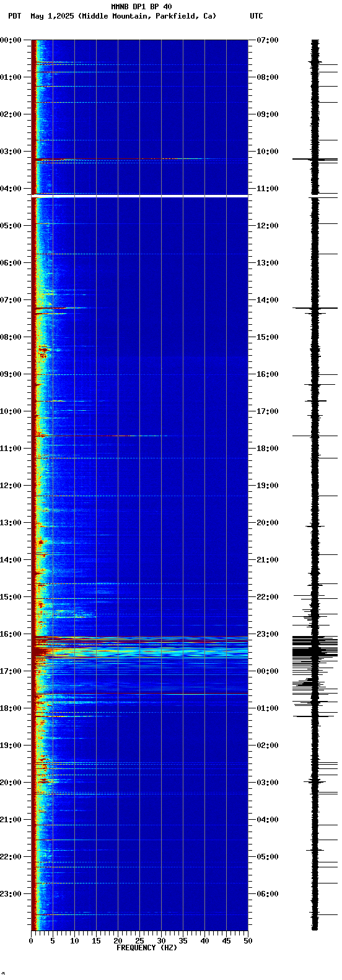Click the UTC time label '23:00'
Screen dimensions: 342x980
point(268,634)
